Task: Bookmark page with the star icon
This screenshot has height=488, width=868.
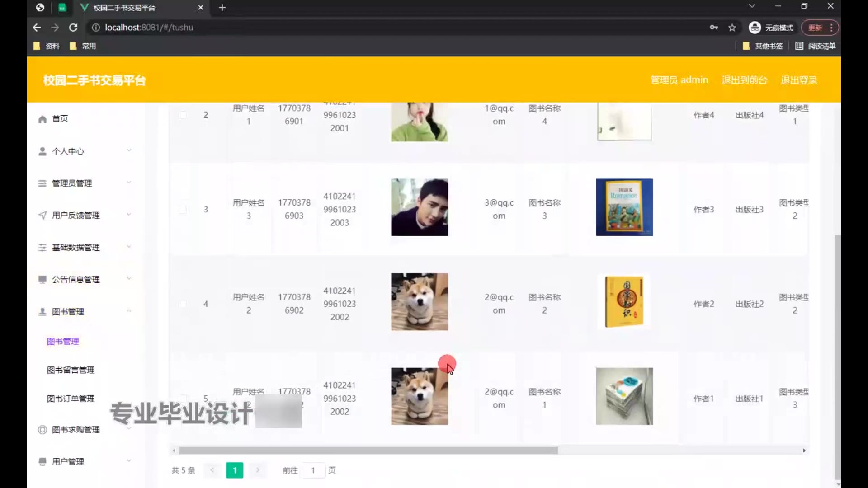Action: (x=732, y=28)
